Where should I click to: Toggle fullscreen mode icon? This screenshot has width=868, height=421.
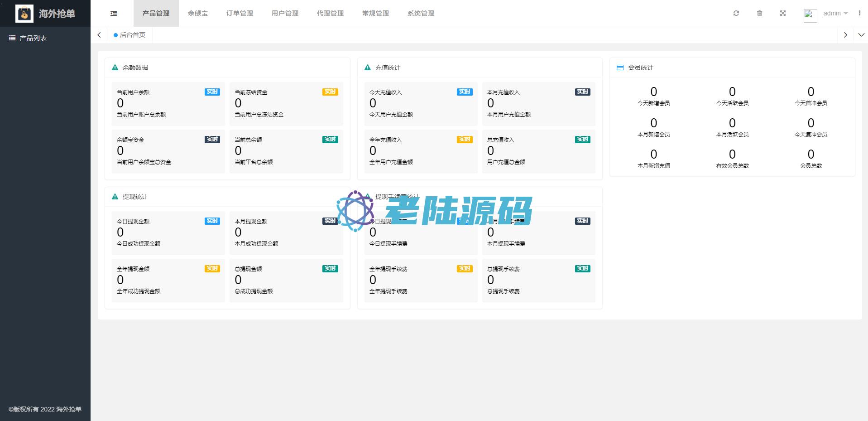pos(782,14)
